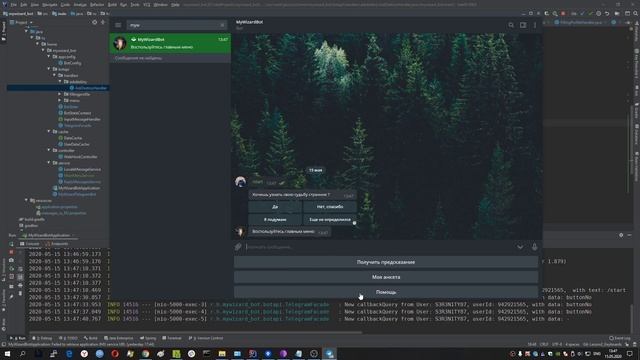Toggle the Telegram right side panel icon
The height and width of the screenshot is (360, 640).
[523, 25]
